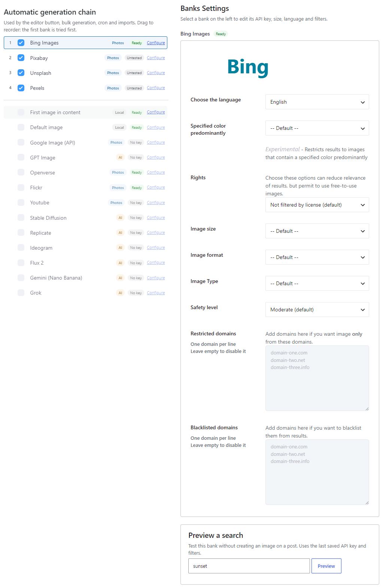Enable the Youtube checkbox
Screen dimensions: 383x588
coord(21,202)
